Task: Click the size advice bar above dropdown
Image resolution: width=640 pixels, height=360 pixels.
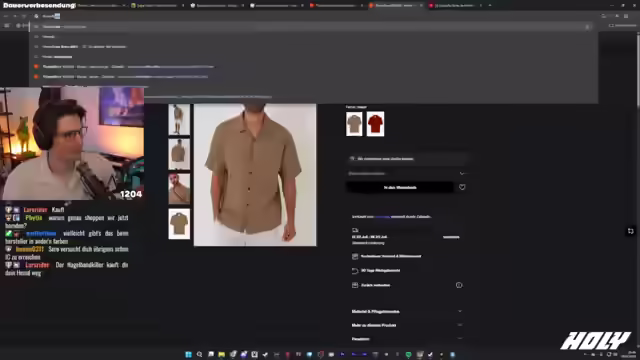Action: pyautogui.click(x=407, y=159)
